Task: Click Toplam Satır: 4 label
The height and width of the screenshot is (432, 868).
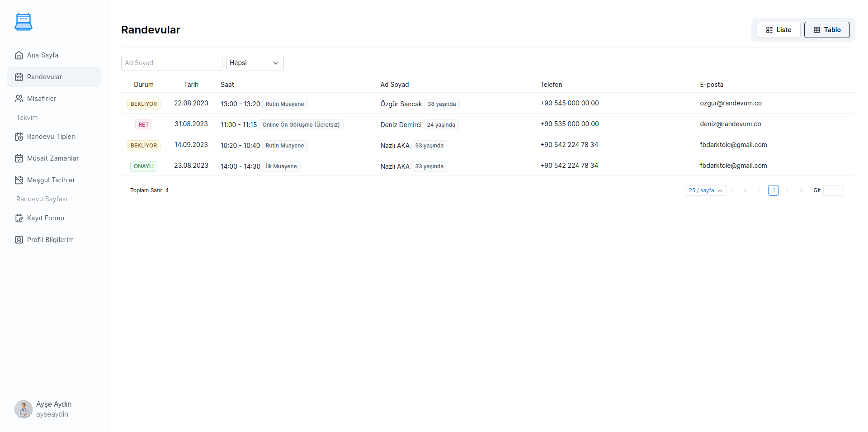Action: (x=150, y=190)
